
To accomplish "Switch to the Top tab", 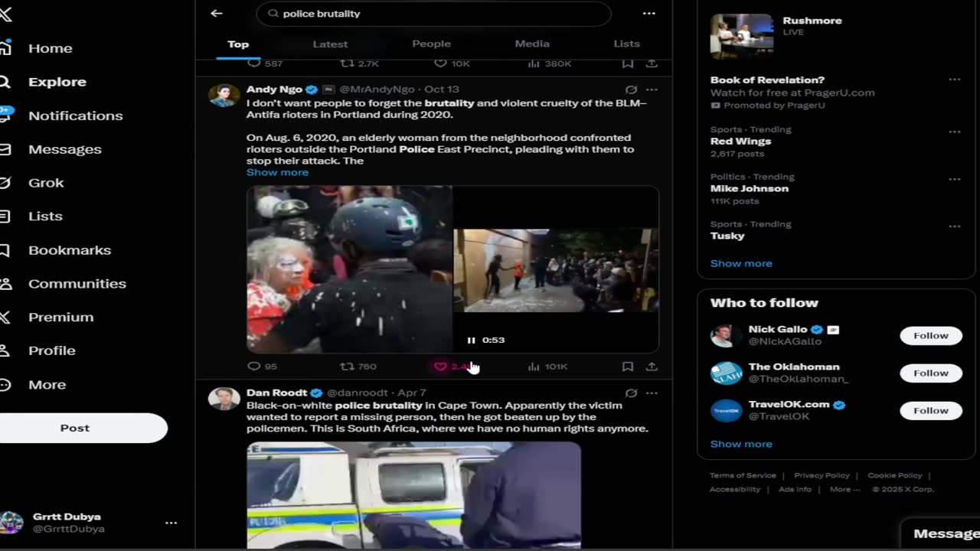I will pos(238,44).
